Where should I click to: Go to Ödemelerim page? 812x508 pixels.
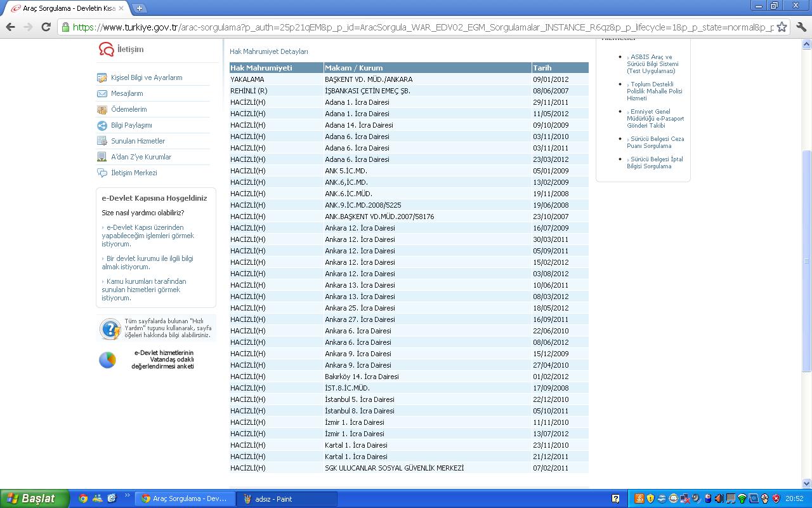pos(129,109)
